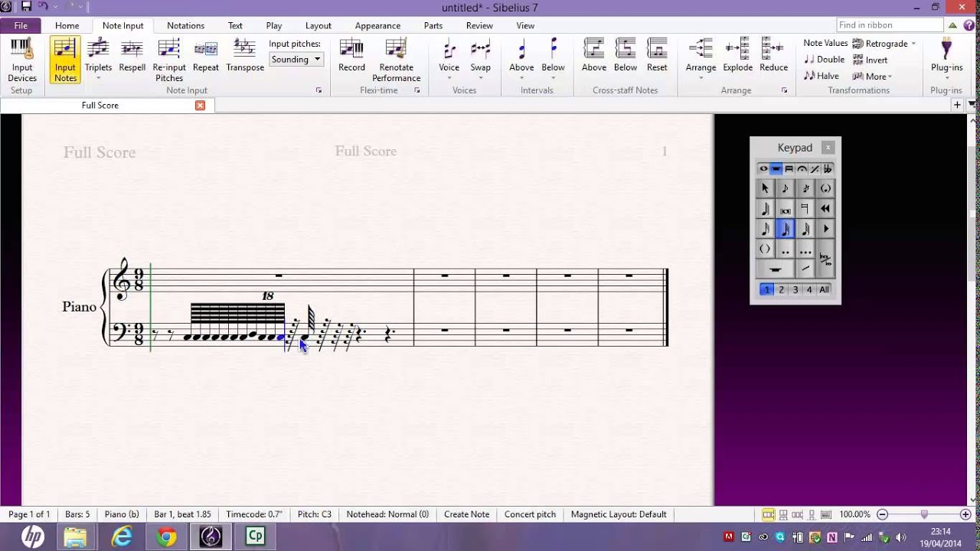Select All voices on Keypad

(824, 289)
